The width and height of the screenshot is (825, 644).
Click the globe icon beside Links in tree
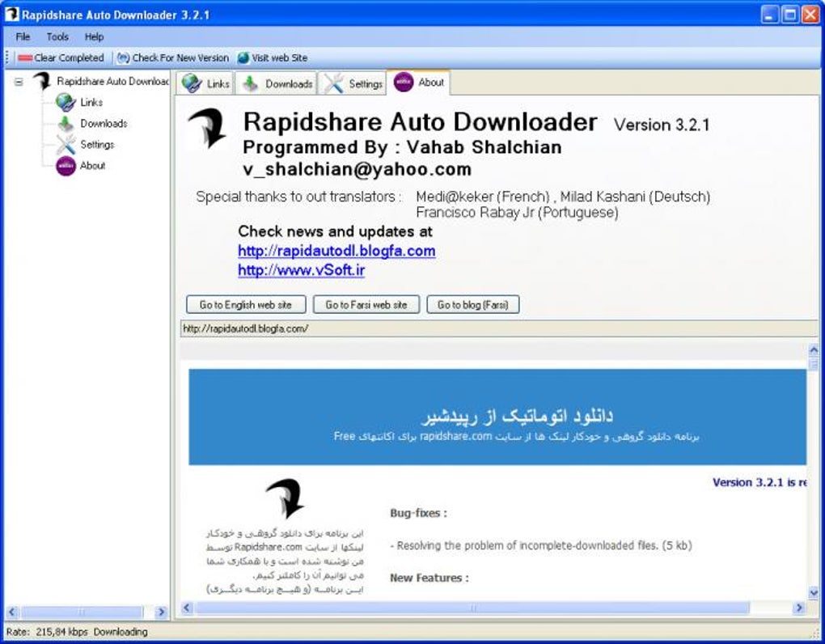[x=66, y=102]
